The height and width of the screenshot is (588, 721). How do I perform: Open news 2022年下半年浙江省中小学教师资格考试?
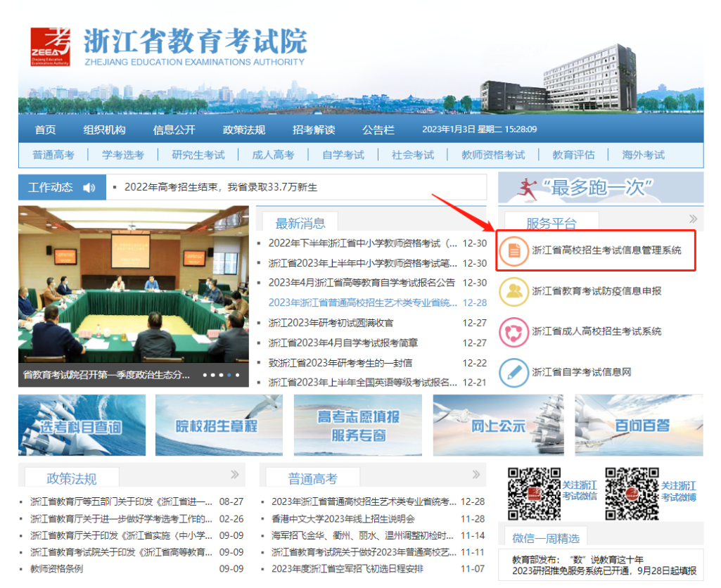(x=362, y=243)
